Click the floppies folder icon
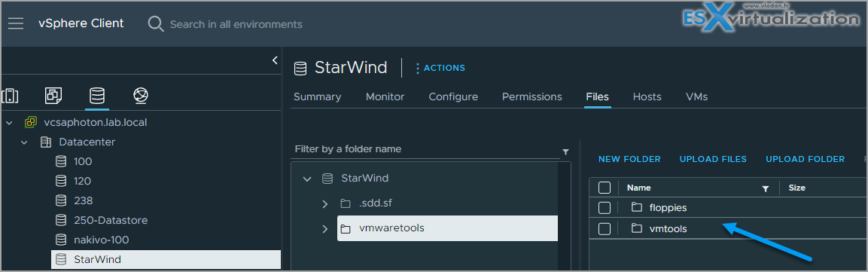This screenshot has width=868, height=272. 637,208
